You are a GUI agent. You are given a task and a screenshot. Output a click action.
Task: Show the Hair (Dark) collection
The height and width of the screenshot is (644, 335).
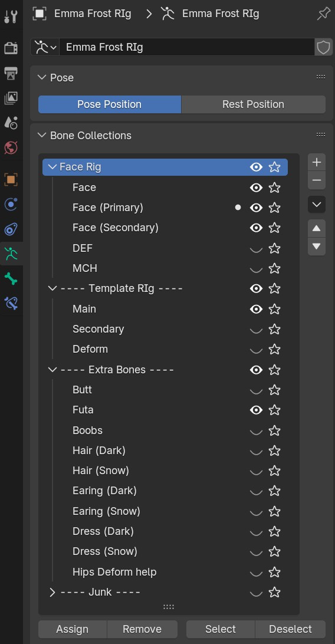pos(256,451)
